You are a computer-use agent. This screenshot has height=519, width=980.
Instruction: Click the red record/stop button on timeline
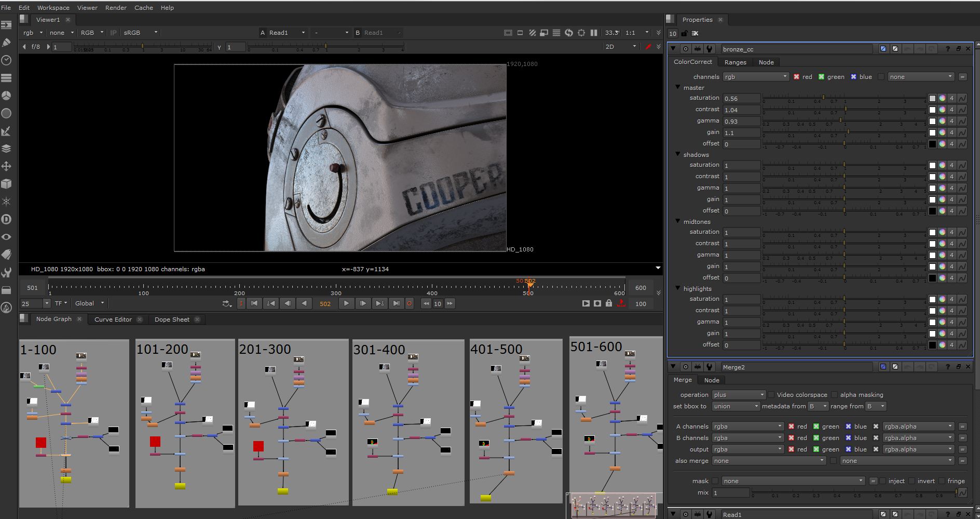click(410, 303)
